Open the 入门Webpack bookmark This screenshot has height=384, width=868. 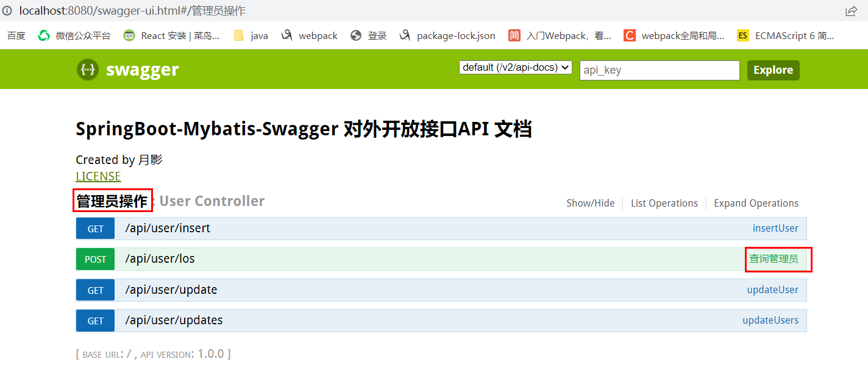[x=560, y=35]
